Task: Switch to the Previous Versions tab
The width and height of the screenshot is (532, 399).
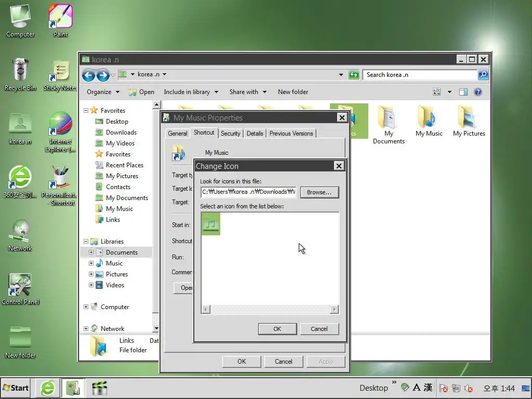Action: 291,134
